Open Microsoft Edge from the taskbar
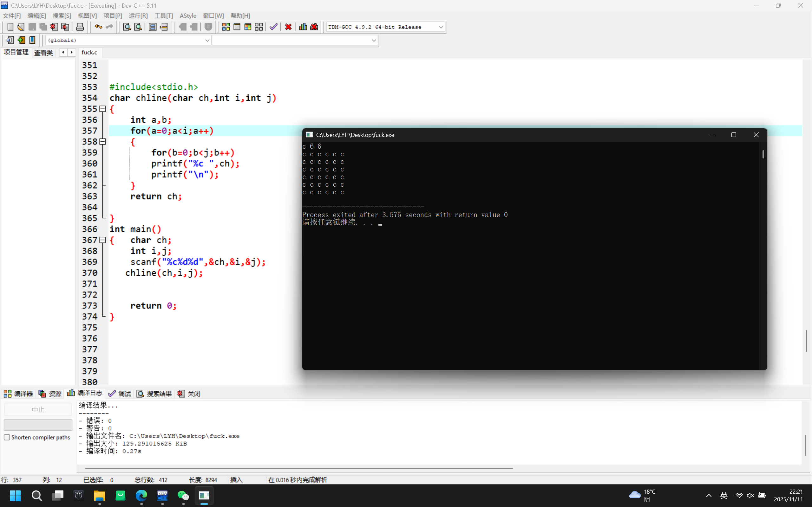Screen dimensions: 812x507 click(x=141, y=495)
